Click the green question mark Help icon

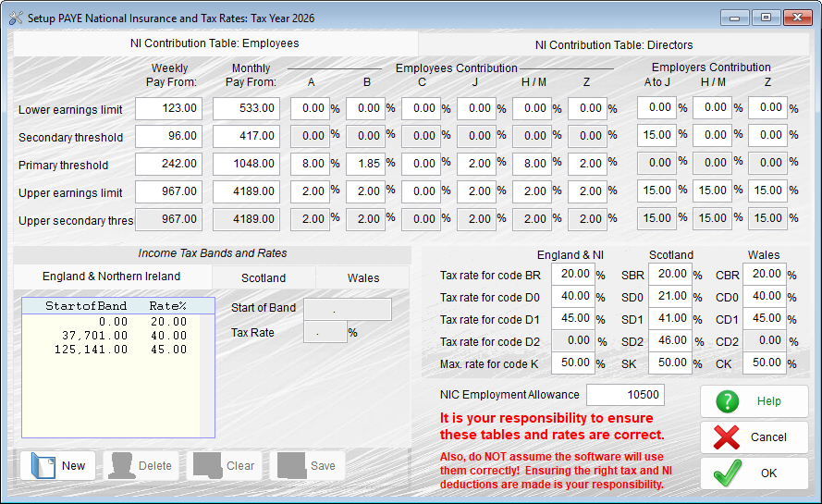tap(727, 401)
